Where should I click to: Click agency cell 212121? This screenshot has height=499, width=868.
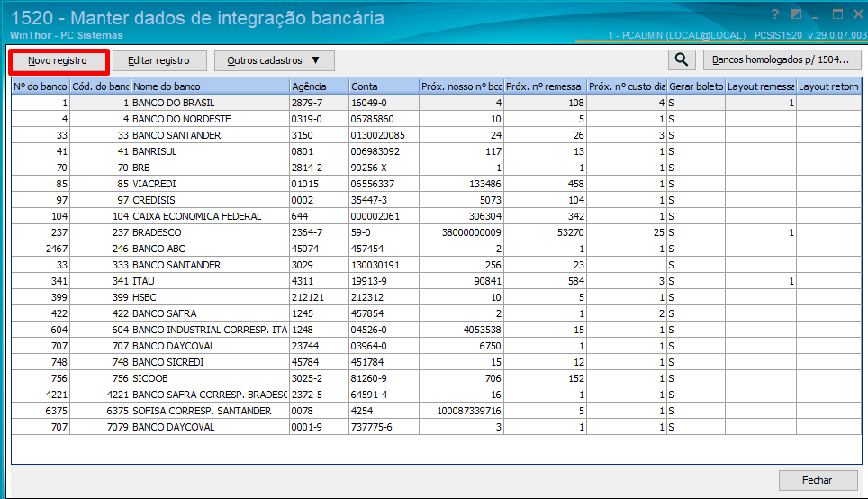pos(319,297)
